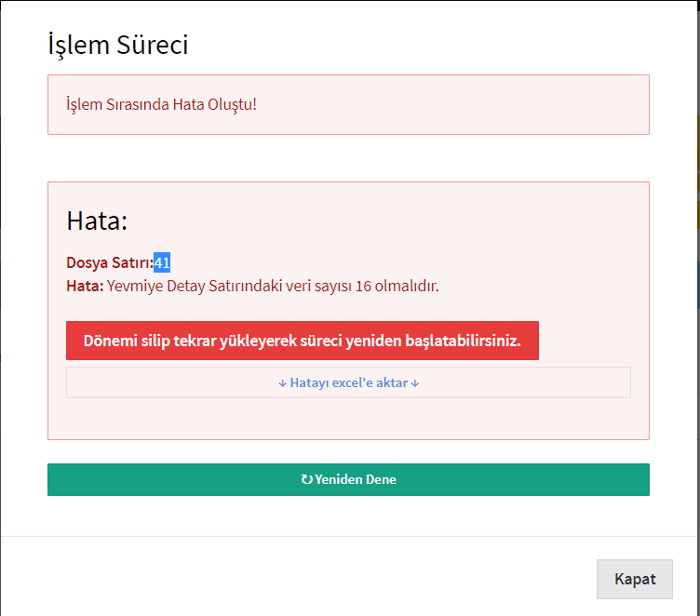Click down arrow right of Hatayı excel'e aktar
Image resolution: width=700 pixels, height=616 pixels.
pyautogui.click(x=415, y=383)
